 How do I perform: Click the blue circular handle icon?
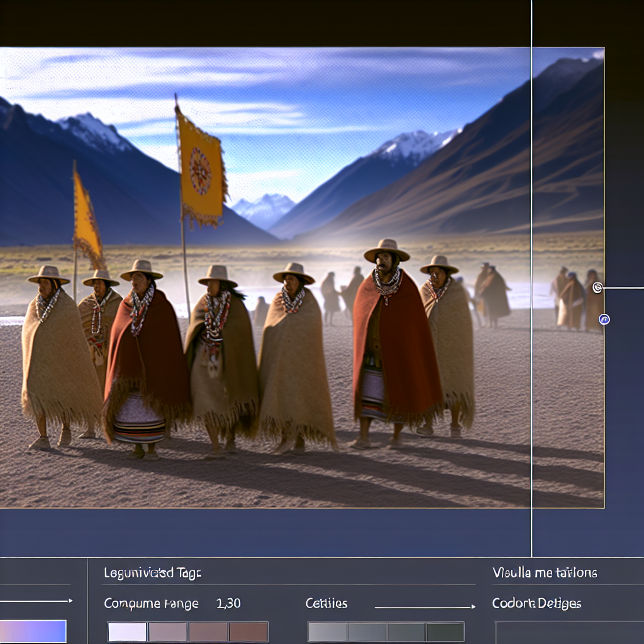coord(604,319)
